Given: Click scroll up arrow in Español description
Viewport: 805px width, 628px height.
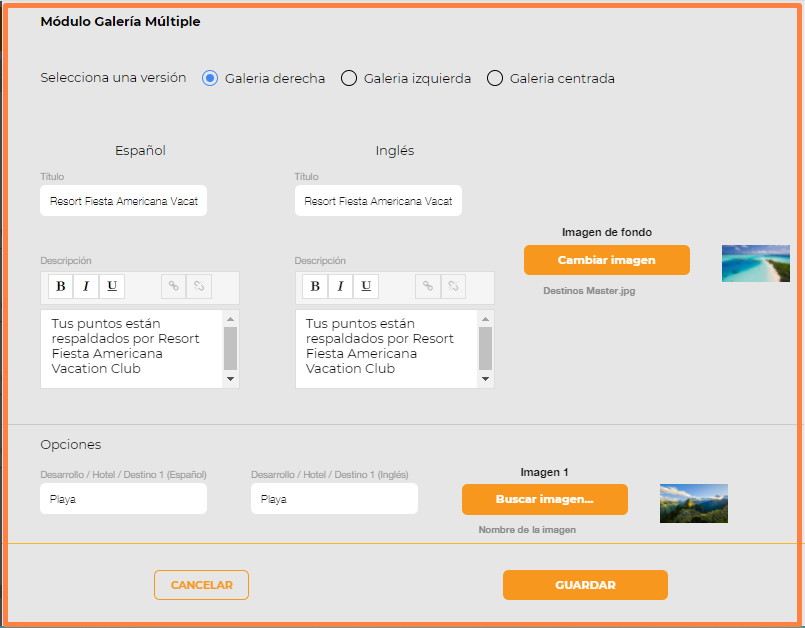Looking at the screenshot, I should click(231, 319).
